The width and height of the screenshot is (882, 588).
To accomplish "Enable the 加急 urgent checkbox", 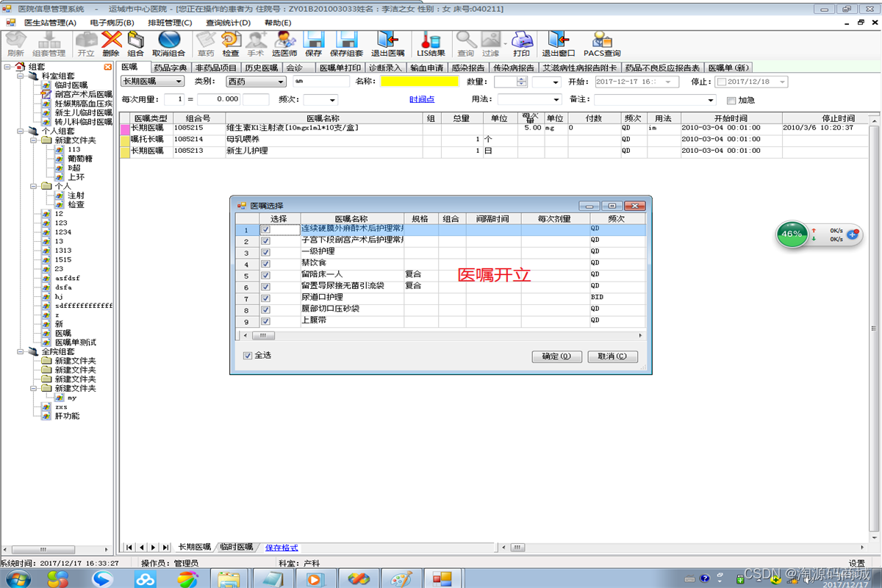I will [731, 100].
